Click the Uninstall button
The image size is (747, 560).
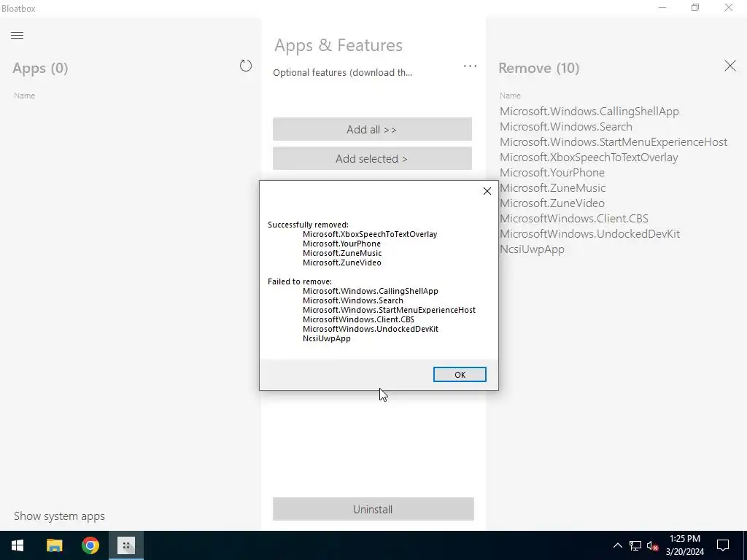373,509
